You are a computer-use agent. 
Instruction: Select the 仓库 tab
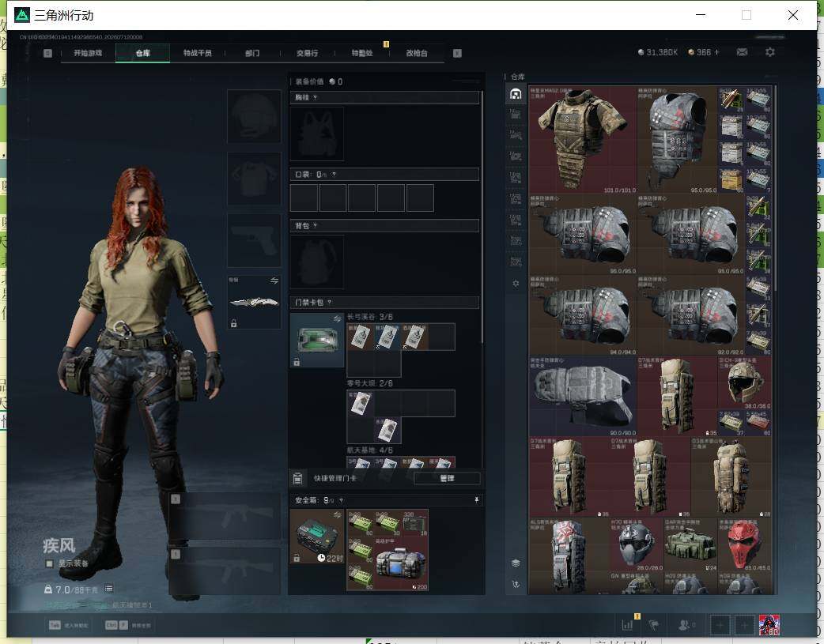tap(142, 53)
